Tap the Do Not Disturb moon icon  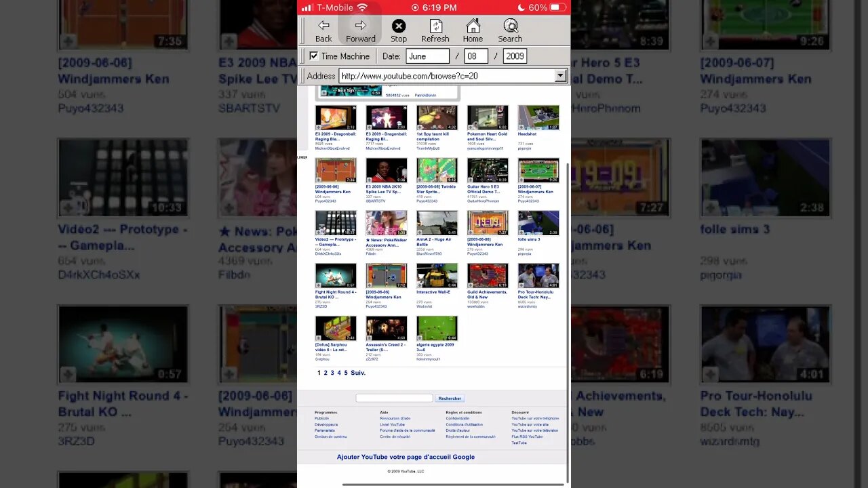coord(521,7)
